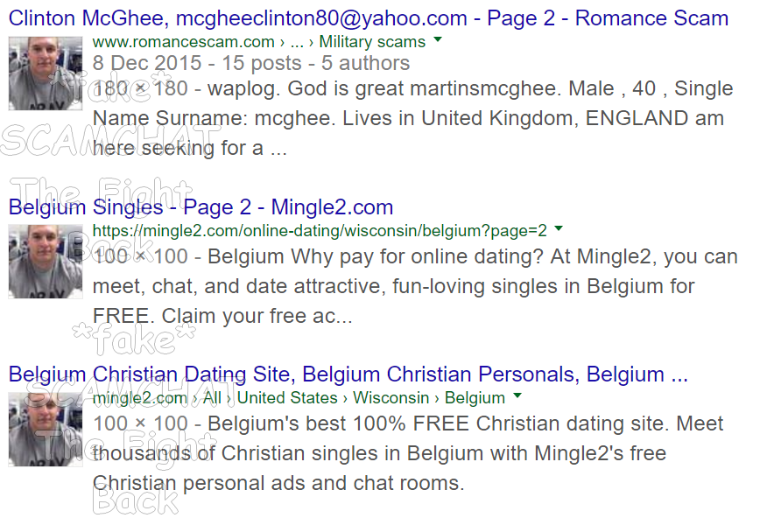The height and width of the screenshot is (532, 767).
Task: Open the www.romancescam.com green URL
Action: tap(184, 42)
